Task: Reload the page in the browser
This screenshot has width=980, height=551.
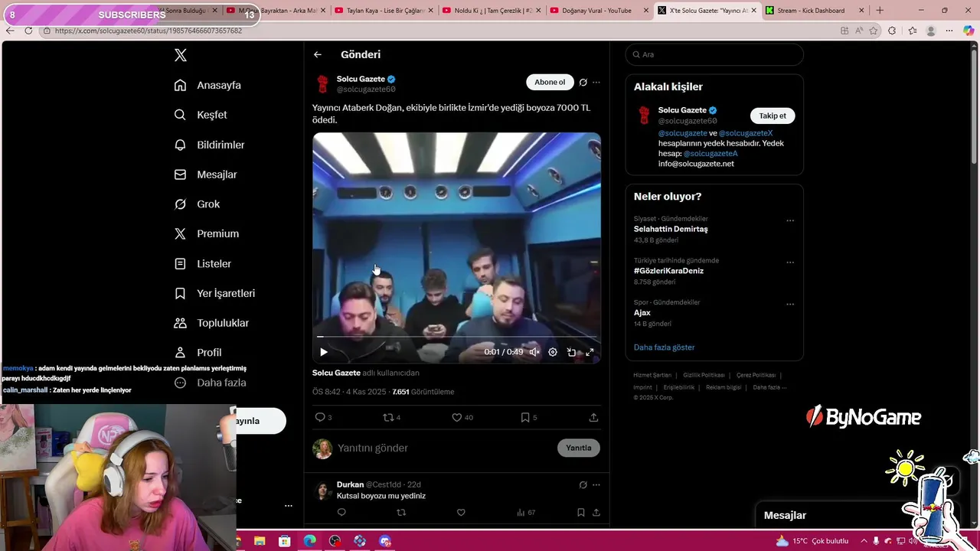Action: coord(28,31)
